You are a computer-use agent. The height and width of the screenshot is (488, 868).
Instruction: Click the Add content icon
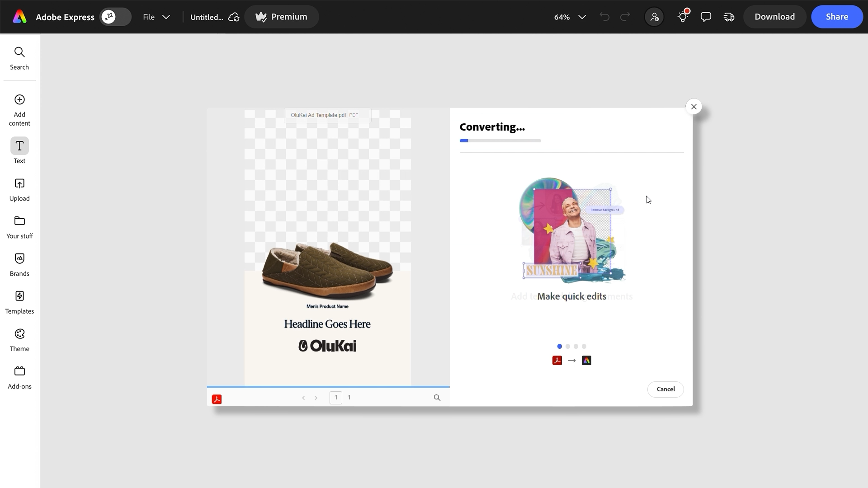19,100
